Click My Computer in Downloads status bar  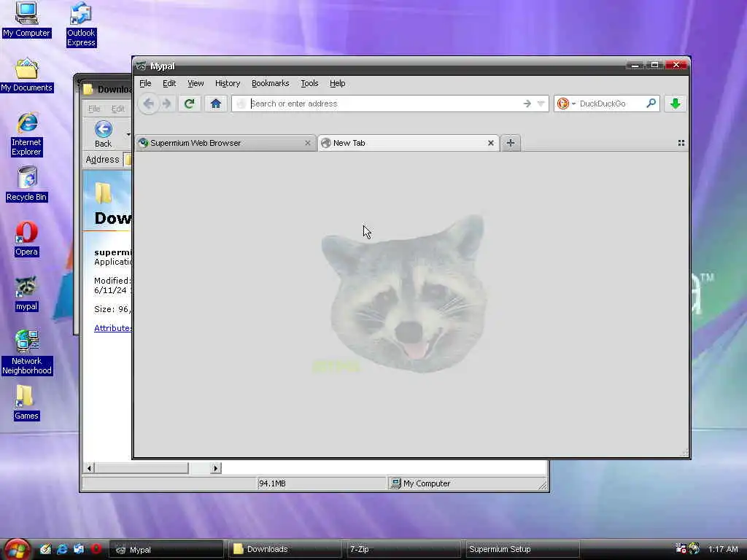click(x=420, y=483)
